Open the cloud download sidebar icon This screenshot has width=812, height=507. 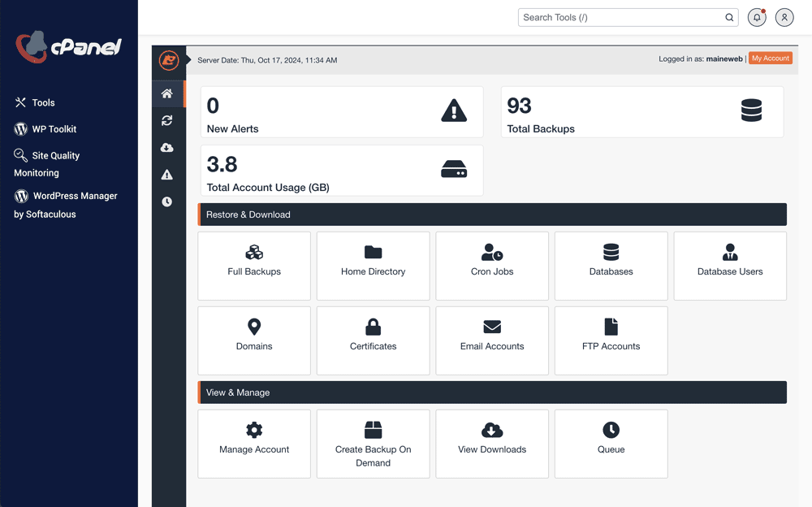click(x=167, y=148)
